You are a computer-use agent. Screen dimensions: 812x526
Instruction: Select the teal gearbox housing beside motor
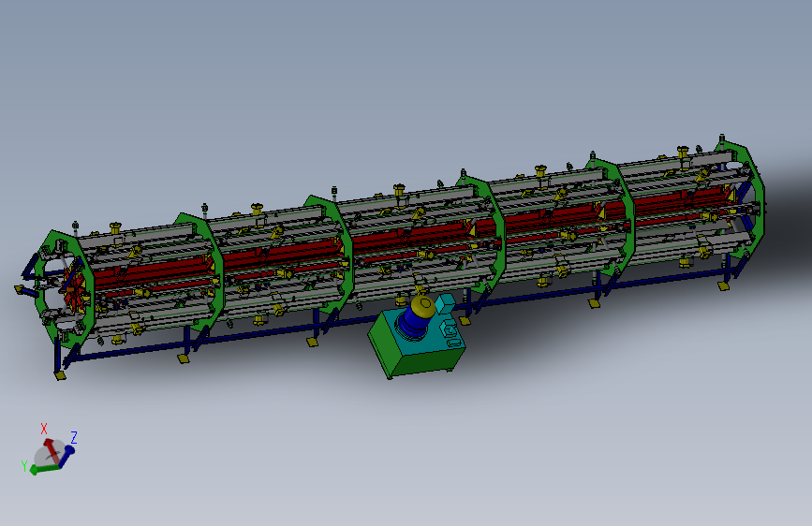[x=444, y=304]
